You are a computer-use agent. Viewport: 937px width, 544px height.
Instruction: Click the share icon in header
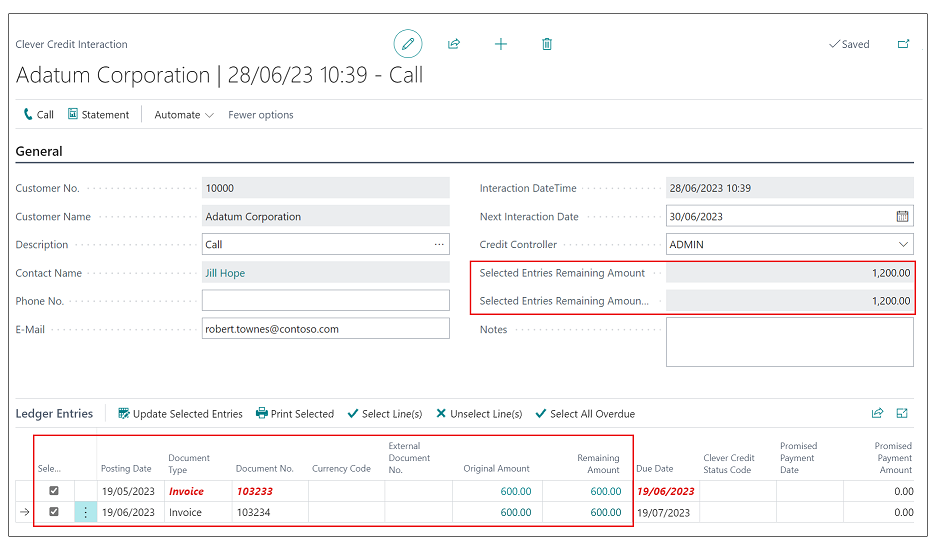454,44
